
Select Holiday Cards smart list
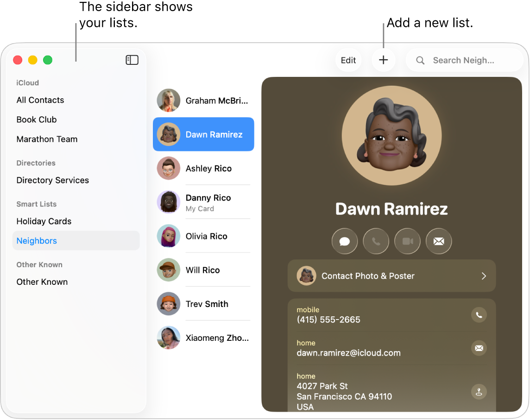44,221
